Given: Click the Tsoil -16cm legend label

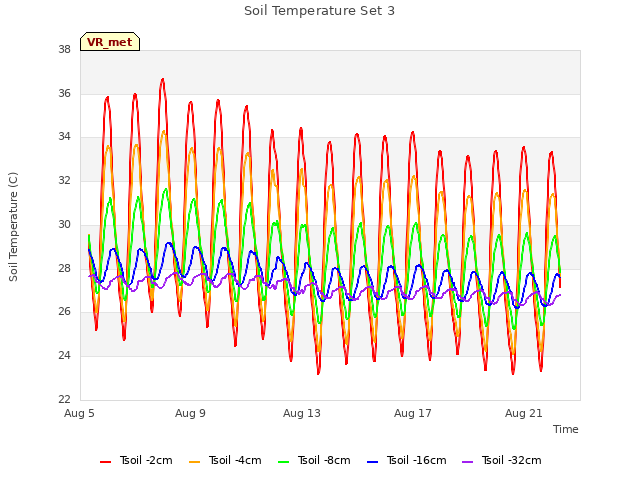Looking at the screenshot, I should tap(416, 460).
